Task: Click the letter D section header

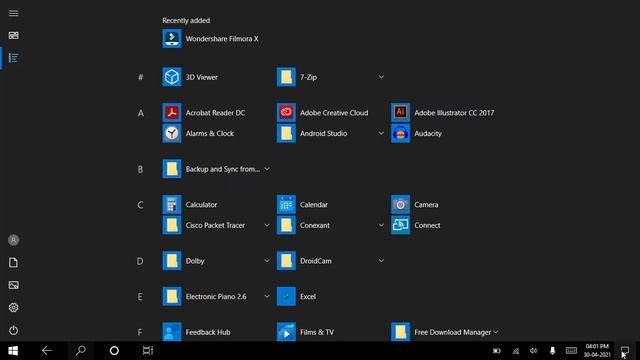Action: 140,261
